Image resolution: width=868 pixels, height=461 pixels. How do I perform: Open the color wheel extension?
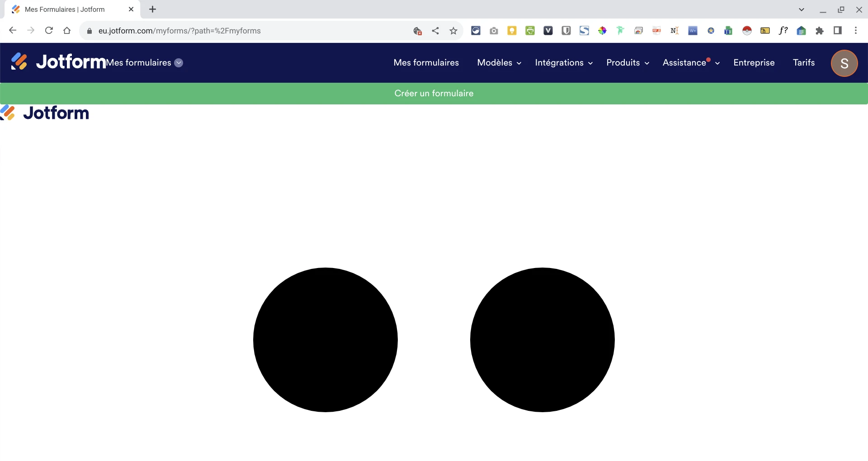602,30
